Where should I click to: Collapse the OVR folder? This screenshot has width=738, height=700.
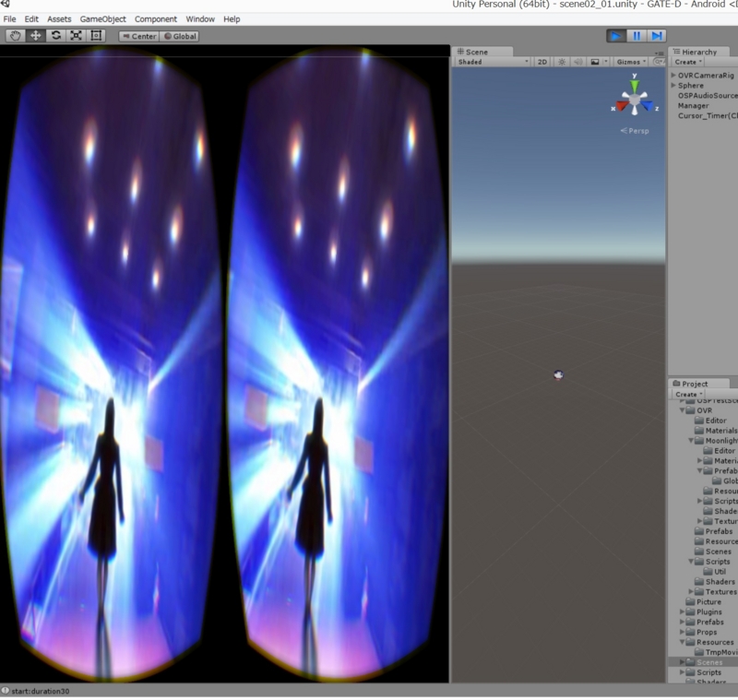click(682, 410)
